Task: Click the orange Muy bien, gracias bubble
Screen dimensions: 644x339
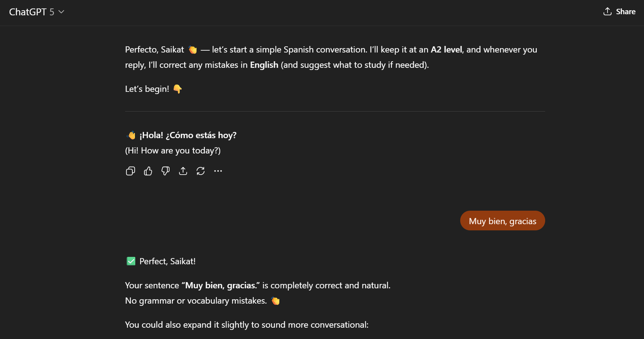Action: tap(502, 220)
